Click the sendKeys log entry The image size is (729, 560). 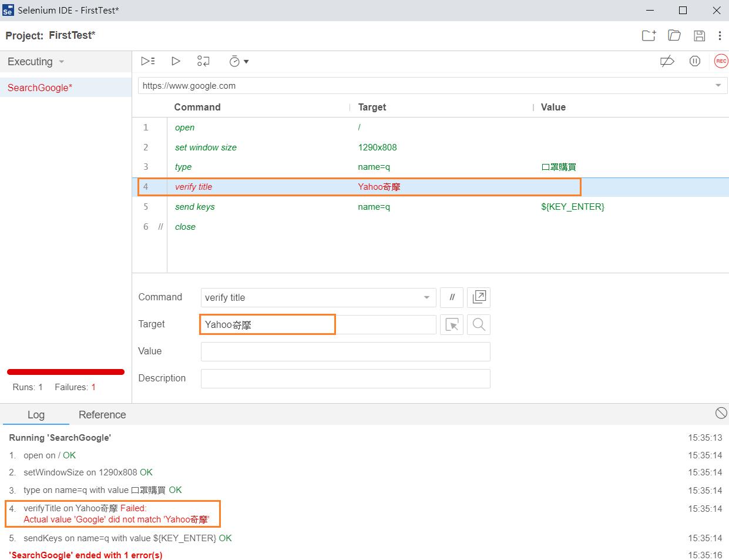click(x=120, y=538)
